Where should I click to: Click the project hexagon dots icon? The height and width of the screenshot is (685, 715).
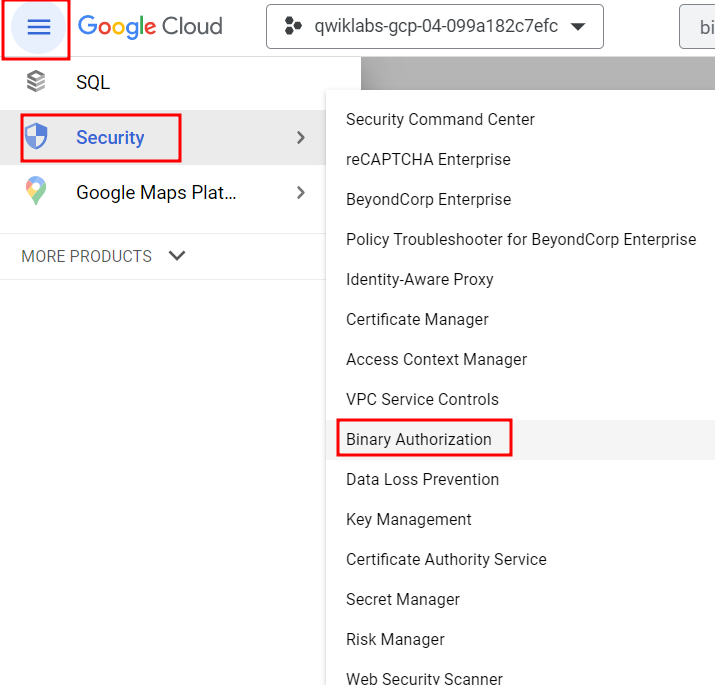[293, 26]
